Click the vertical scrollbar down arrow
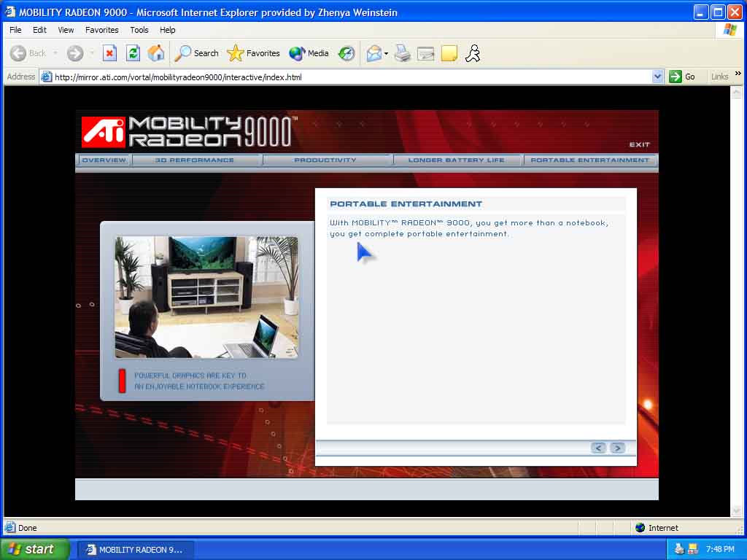Viewport: 747px width, 560px height. 736,511
